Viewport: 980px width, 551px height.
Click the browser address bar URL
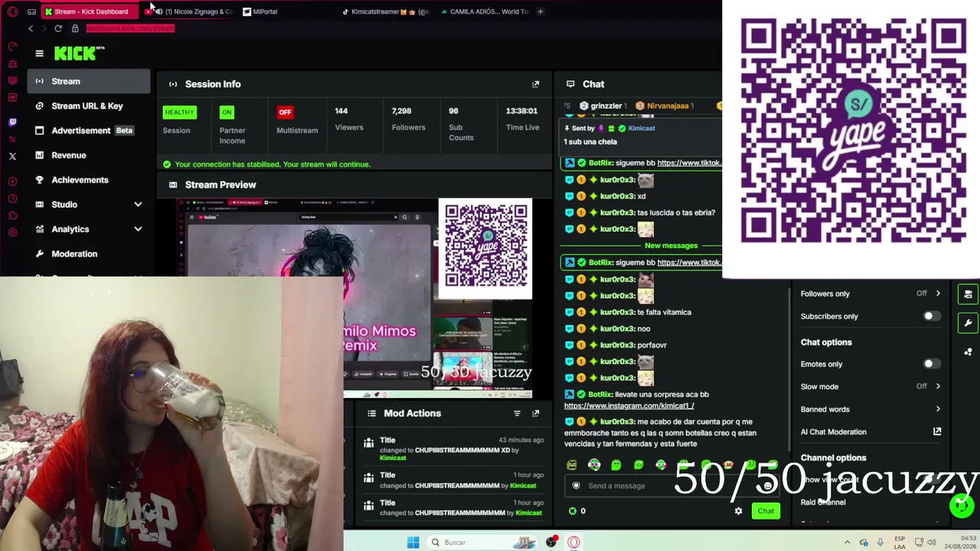point(130,28)
